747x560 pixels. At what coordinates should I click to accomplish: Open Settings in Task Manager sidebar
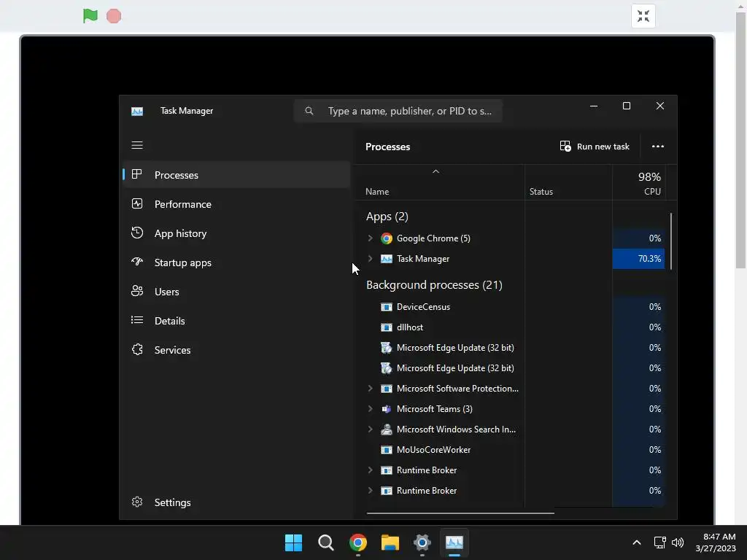[237, 502]
